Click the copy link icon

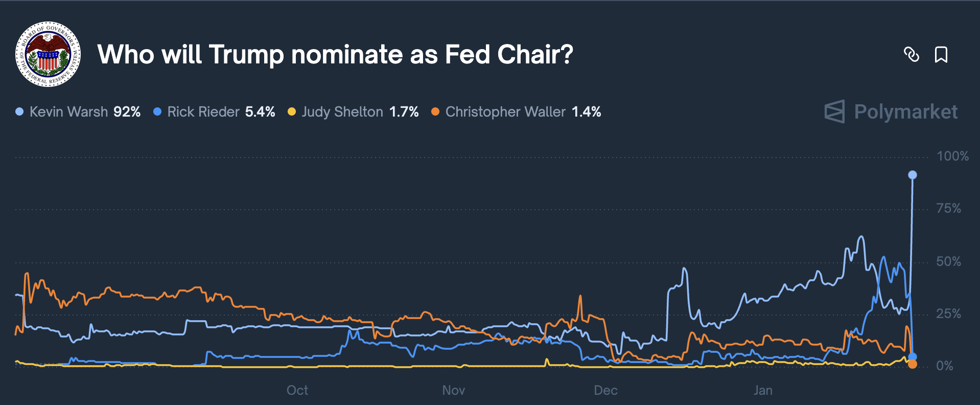tap(912, 54)
